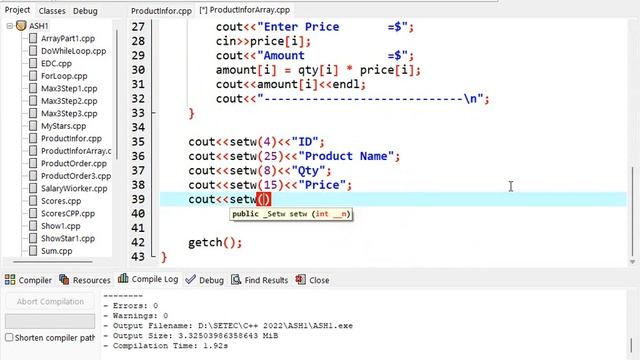Open Sum.cpp file
Viewport: 640px width, 360px height.
(x=56, y=251)
